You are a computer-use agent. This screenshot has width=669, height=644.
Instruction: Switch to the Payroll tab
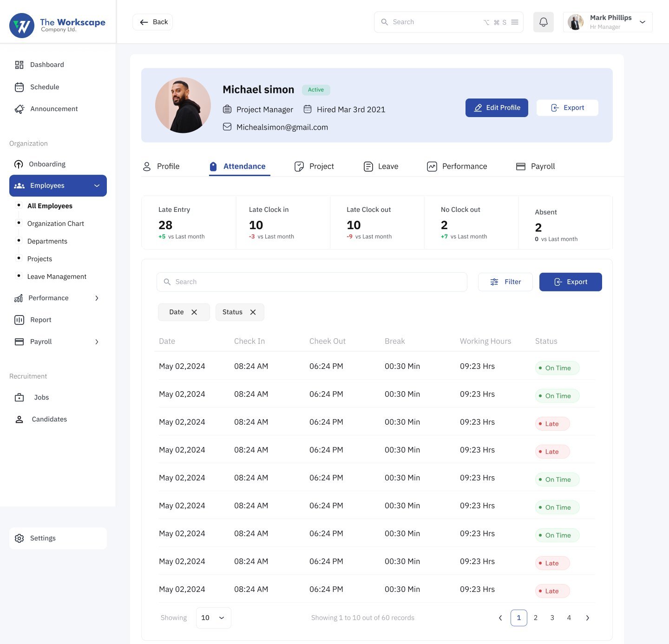[535, 166]
